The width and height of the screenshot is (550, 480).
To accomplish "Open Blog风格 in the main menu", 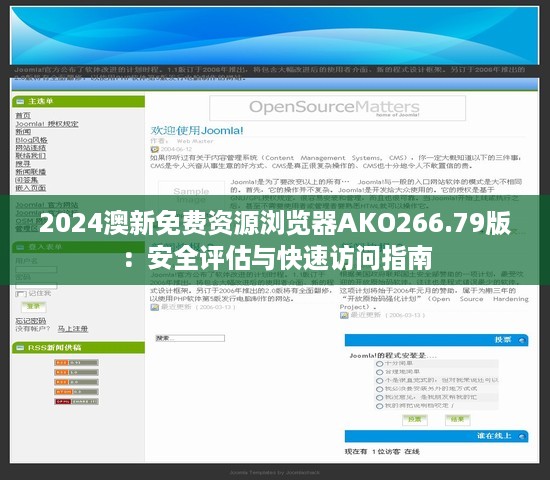I will click(x=31, y=140).
